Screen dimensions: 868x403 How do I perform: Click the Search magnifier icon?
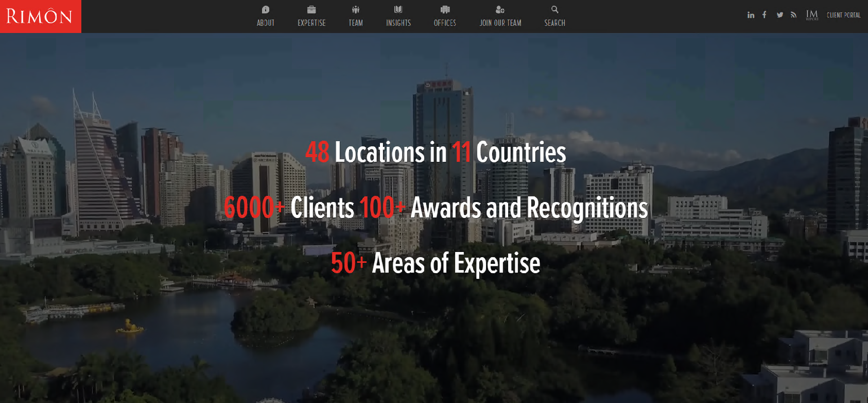point(555,9)
